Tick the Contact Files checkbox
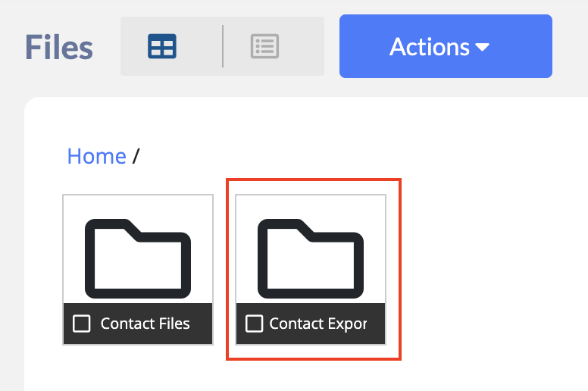The image size is (588, 391). pos(81,324)
